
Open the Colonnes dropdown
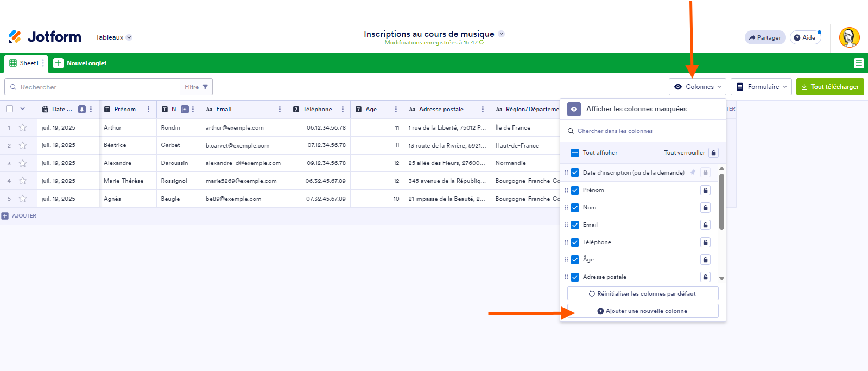(x=698, y=87)
